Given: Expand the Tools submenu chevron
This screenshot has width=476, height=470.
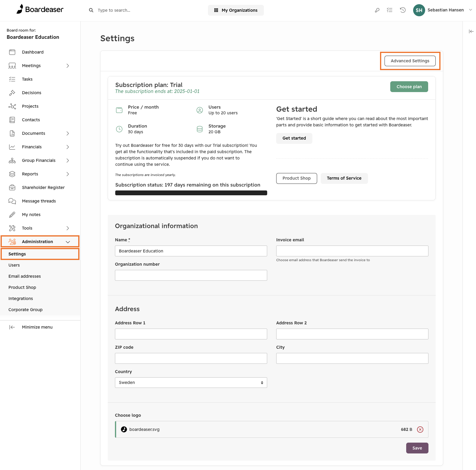Looking at the screenshot, I should [68, 228].
